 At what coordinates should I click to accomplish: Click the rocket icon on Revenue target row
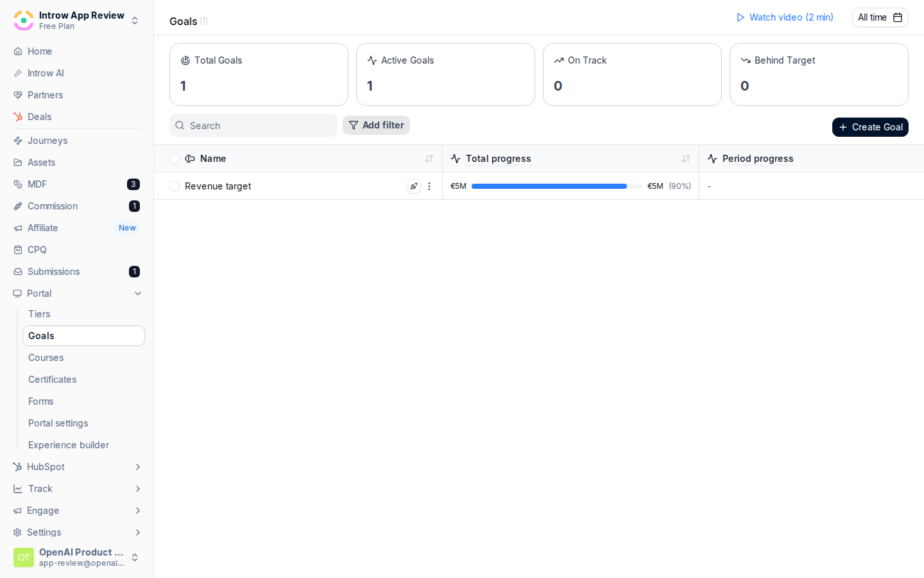pos(414,186)
